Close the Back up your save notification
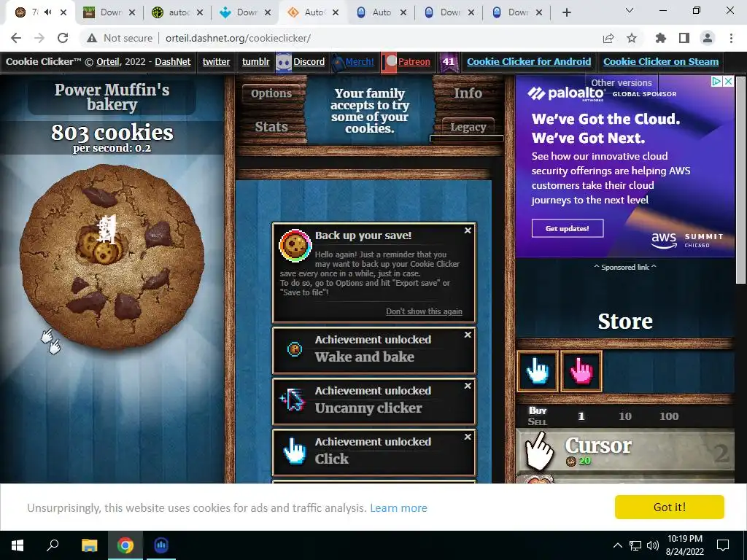Viewport: 747px width, 560px height. point(468,230)
